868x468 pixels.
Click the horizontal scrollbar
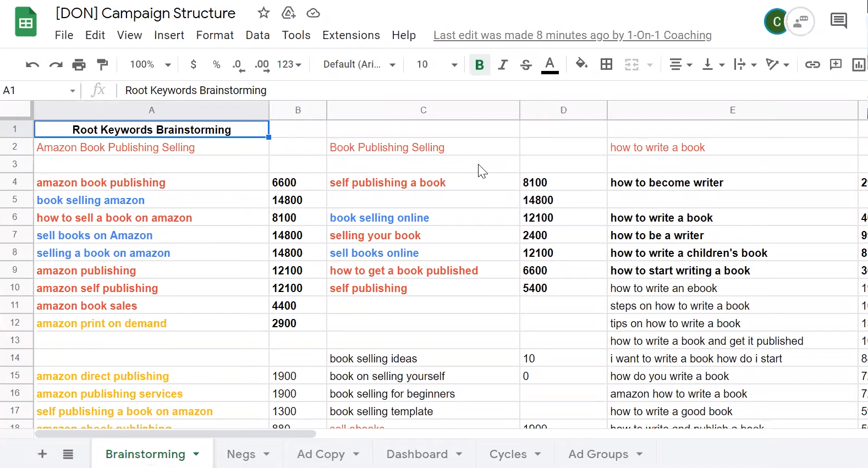pyautogui.click(x=175, y=434)
